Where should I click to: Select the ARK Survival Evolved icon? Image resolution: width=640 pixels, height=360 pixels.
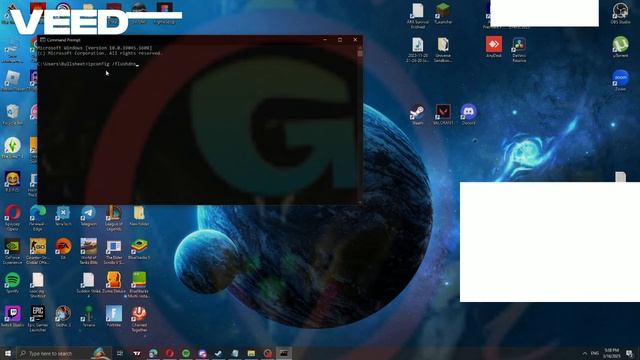point(418,16)
